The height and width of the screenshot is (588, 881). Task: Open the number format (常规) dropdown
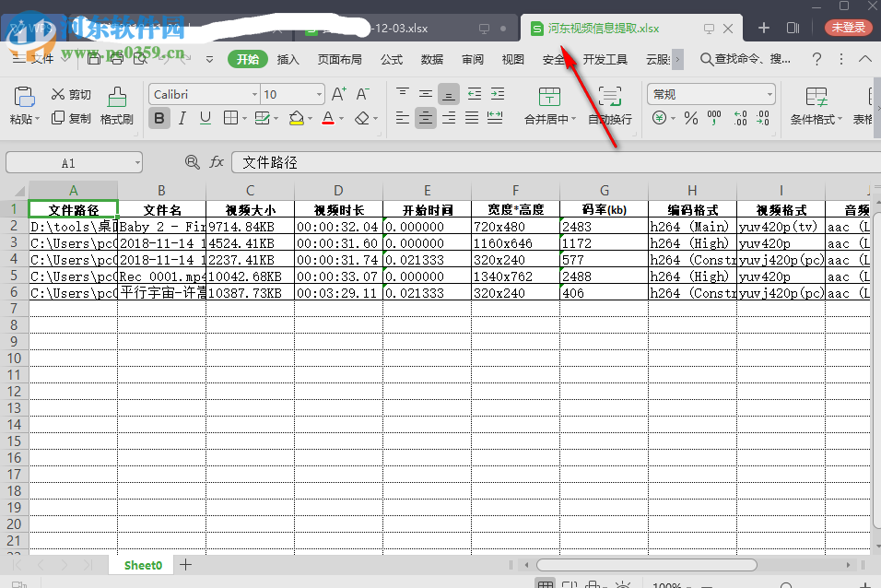(x=711, y=93)
